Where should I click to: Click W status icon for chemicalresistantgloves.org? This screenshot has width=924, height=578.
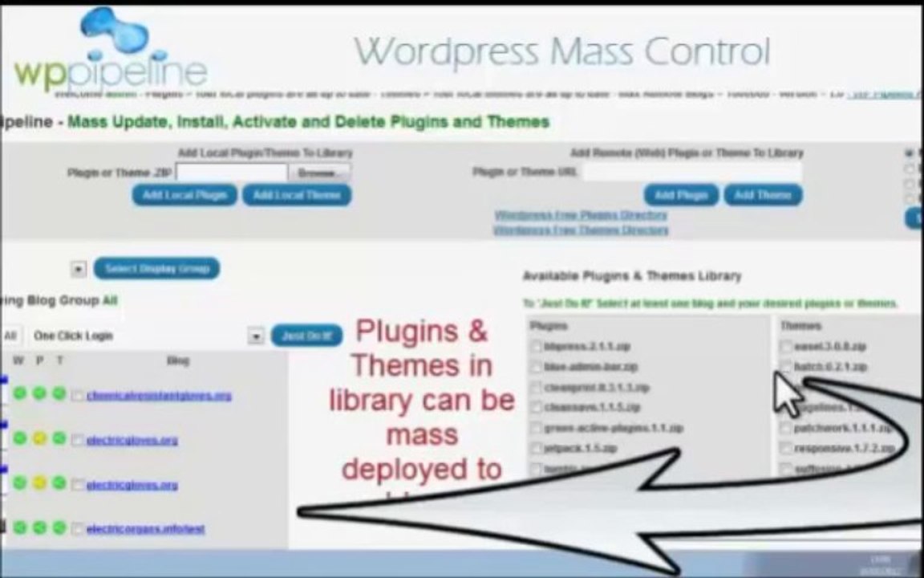click(19, 393)
